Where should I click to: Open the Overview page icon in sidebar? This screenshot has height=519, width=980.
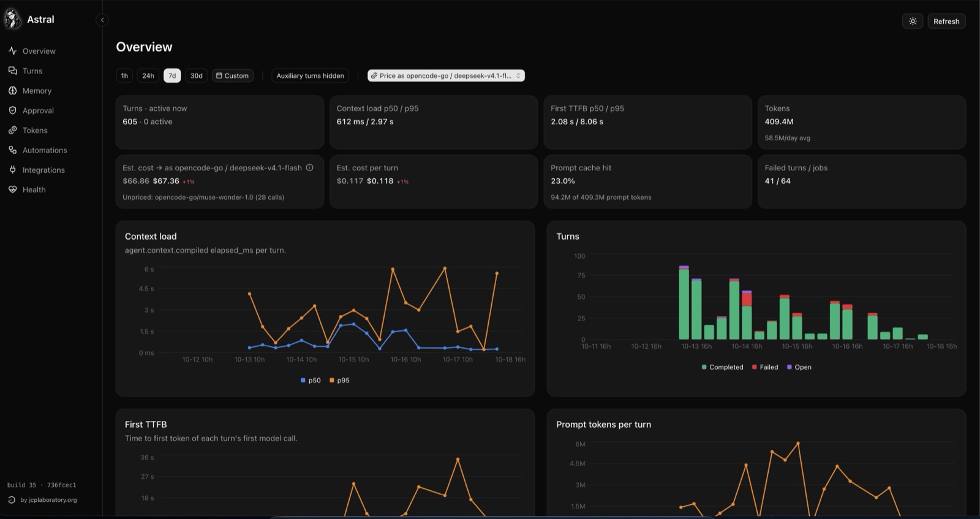12,51
